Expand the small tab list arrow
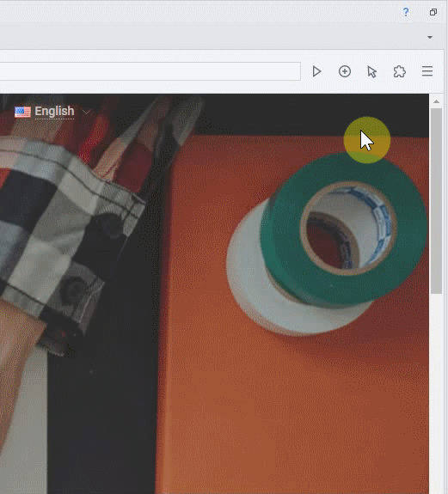 430,37
